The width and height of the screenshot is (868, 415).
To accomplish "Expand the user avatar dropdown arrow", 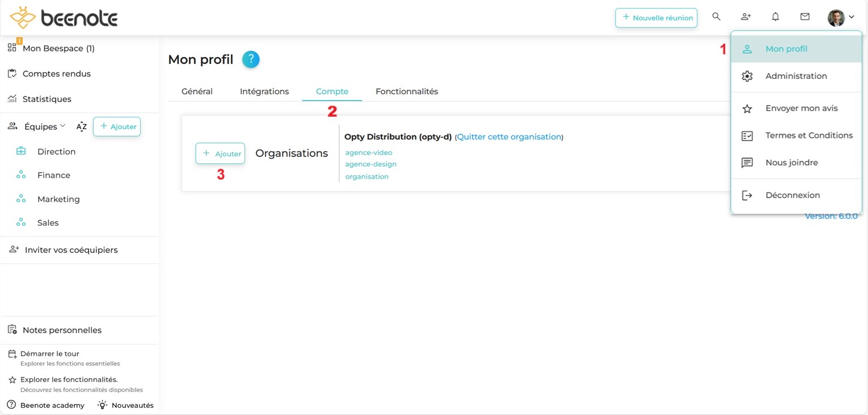I will click(852, 17).
